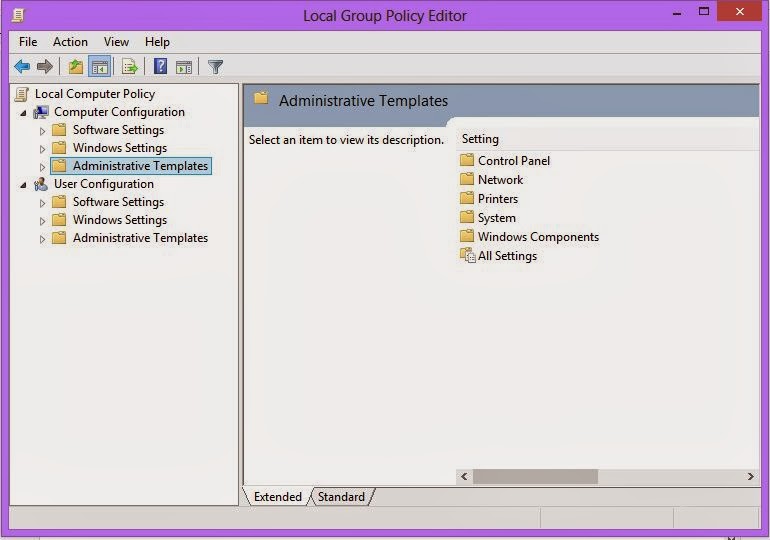Click folder icon in Administrative Templates header

click(x=261, y=98)
